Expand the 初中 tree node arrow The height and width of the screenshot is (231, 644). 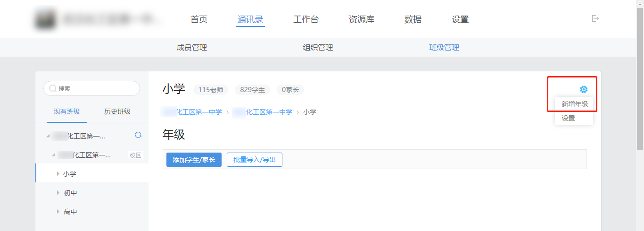point(58,193)
